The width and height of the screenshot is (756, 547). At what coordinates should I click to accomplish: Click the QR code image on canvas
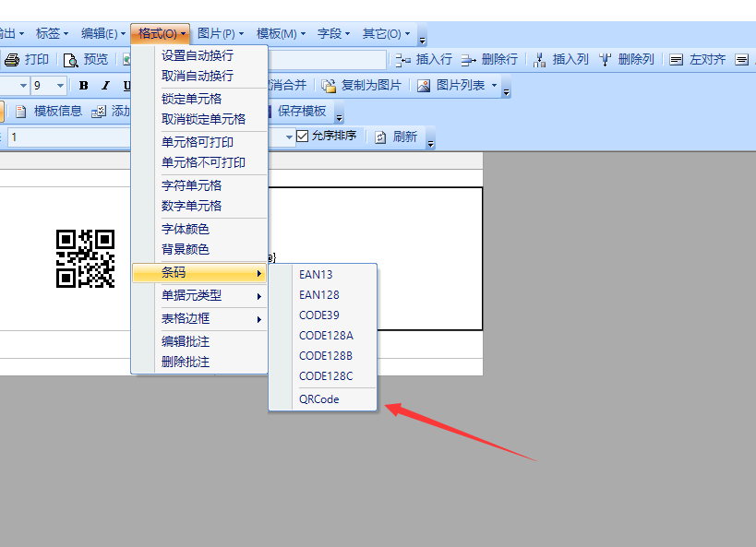(85, 258)
